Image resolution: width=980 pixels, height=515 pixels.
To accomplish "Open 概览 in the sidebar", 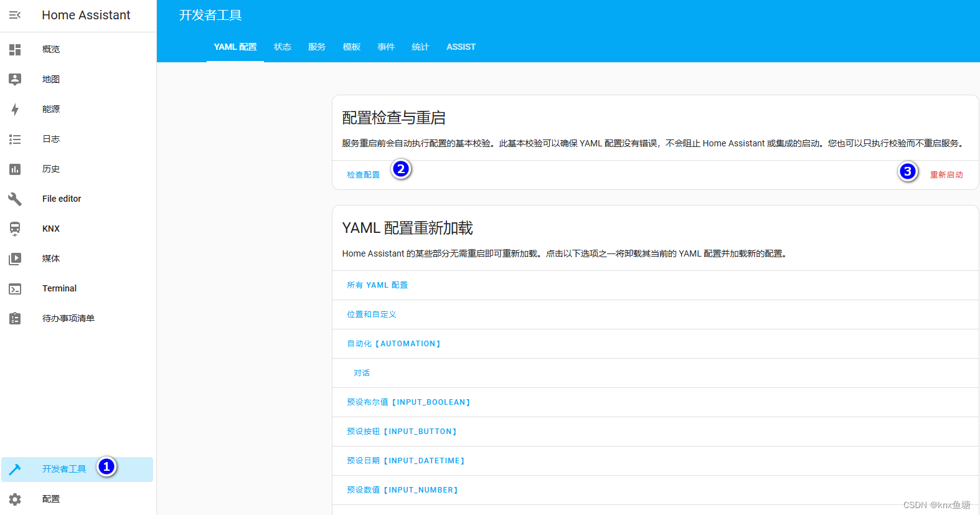I will pos(77,49).
